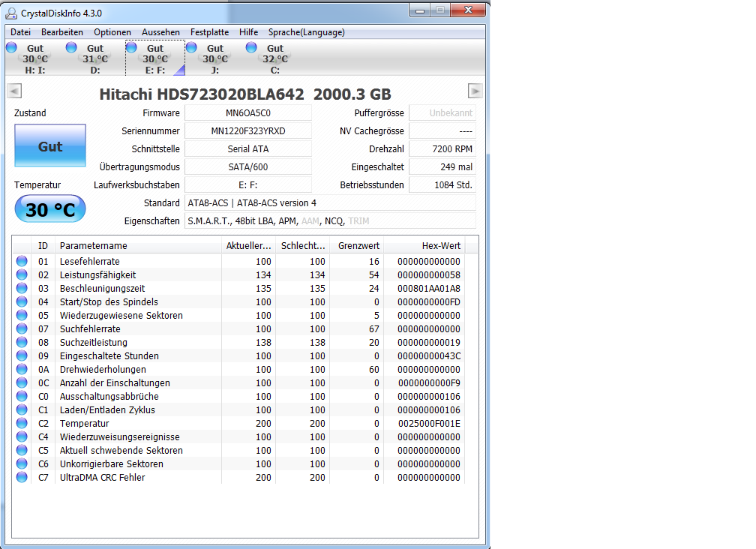Open the Aussehen menu
Viewport: 756px width, 549px height.
[x=160, y=32]
